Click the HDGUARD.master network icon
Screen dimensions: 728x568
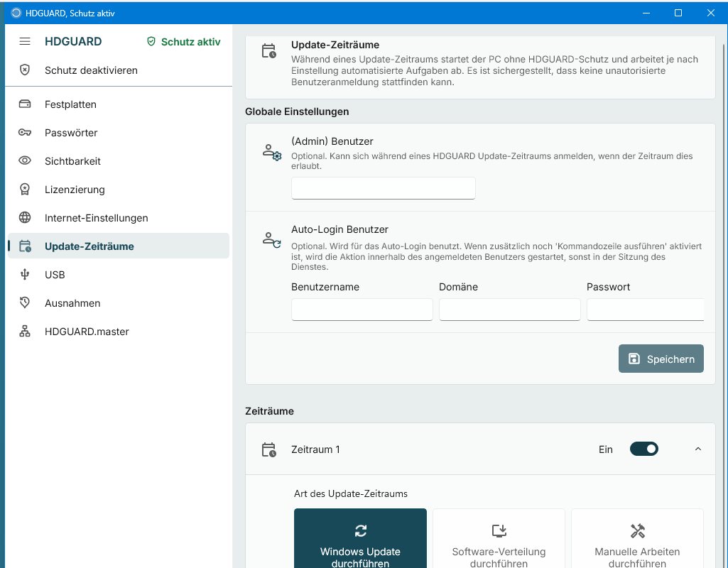click(x=25, y=331)
